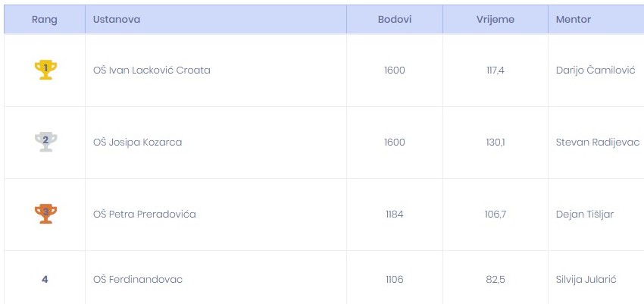This screenshot has width=644, height=304.
Task: Click the bronze third-place trophy icon
Action: click(x=45, y=214)
